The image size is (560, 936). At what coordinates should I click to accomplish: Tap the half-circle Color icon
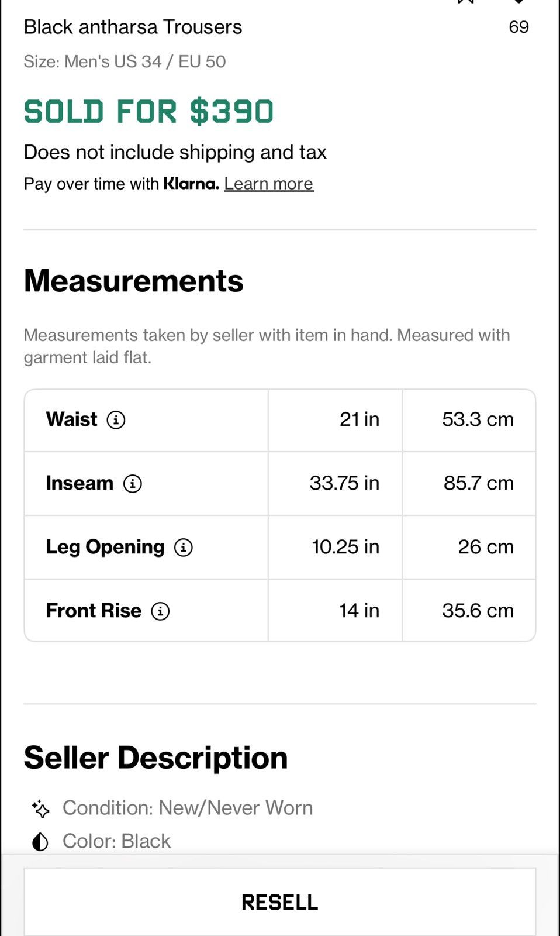[x=40, y=842]
